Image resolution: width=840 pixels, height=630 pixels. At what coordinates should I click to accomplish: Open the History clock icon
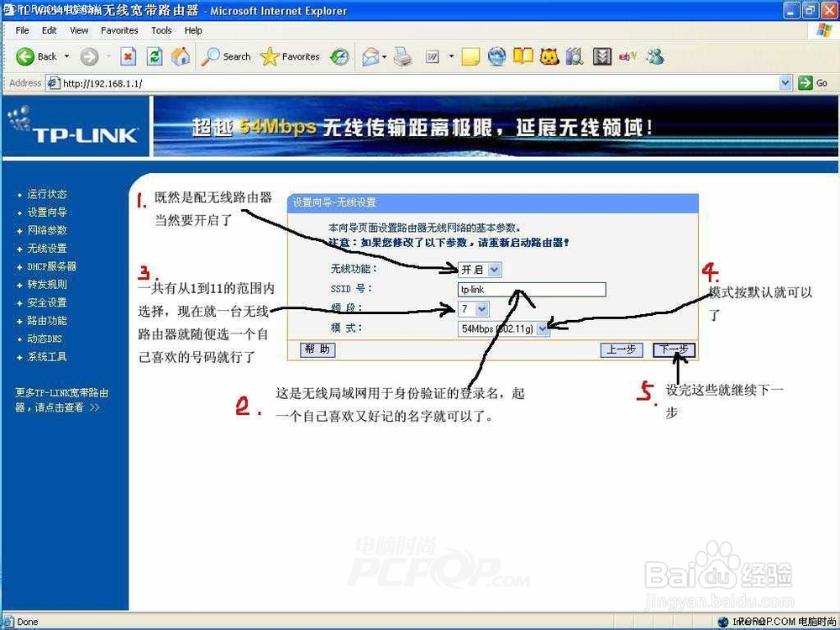pos(339,56)
